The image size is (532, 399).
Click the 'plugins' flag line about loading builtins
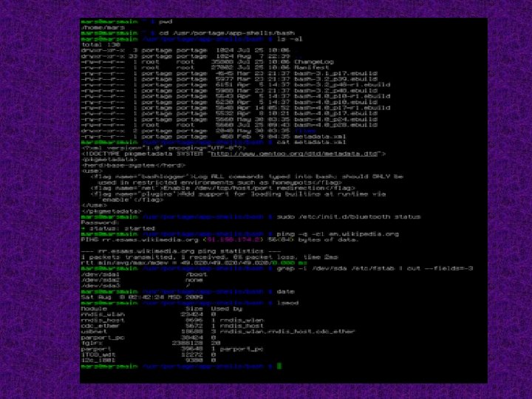(238, 194)
